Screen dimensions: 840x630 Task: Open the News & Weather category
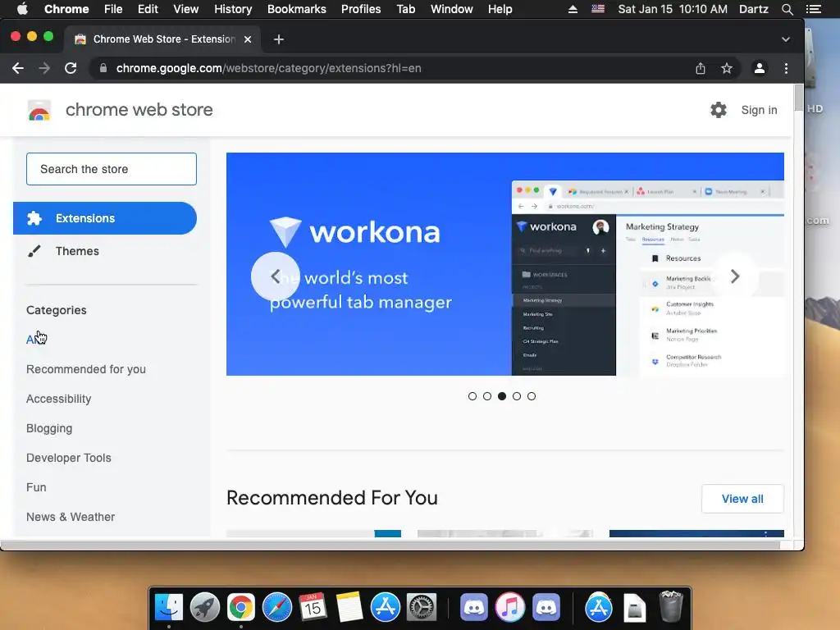pos(71,517)
